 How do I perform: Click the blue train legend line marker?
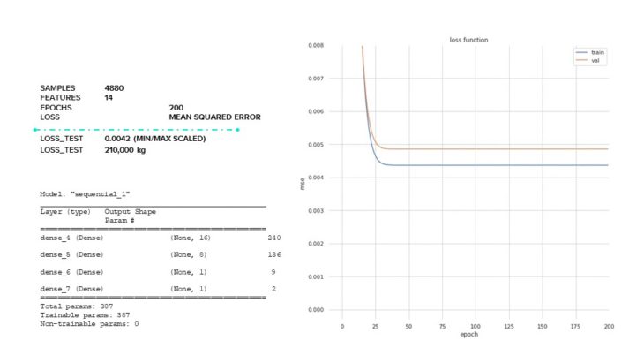[x=581, y=53]
